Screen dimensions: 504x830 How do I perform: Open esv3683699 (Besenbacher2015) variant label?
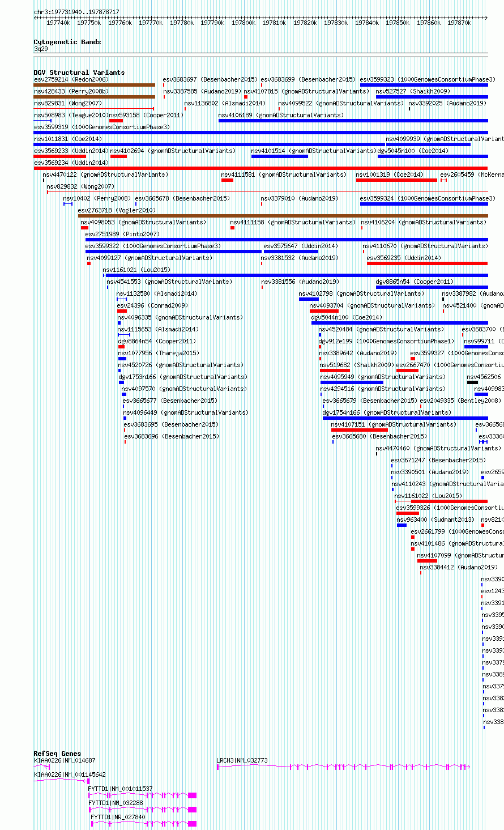[x=308, y=79]
